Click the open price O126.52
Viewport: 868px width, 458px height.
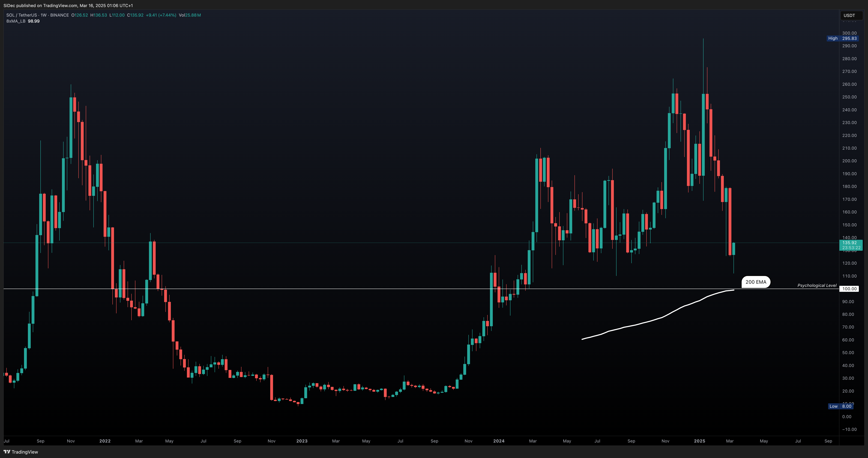tap(80, 15)
